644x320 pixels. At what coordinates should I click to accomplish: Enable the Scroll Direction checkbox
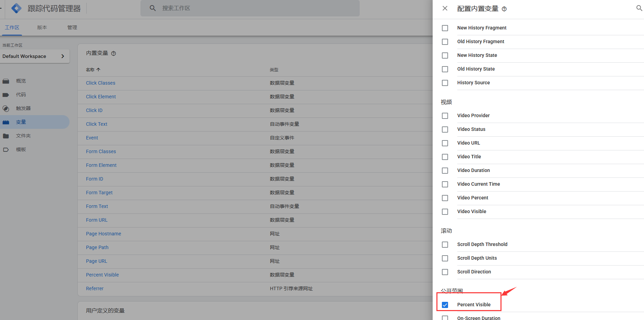[x=445, y=272]
